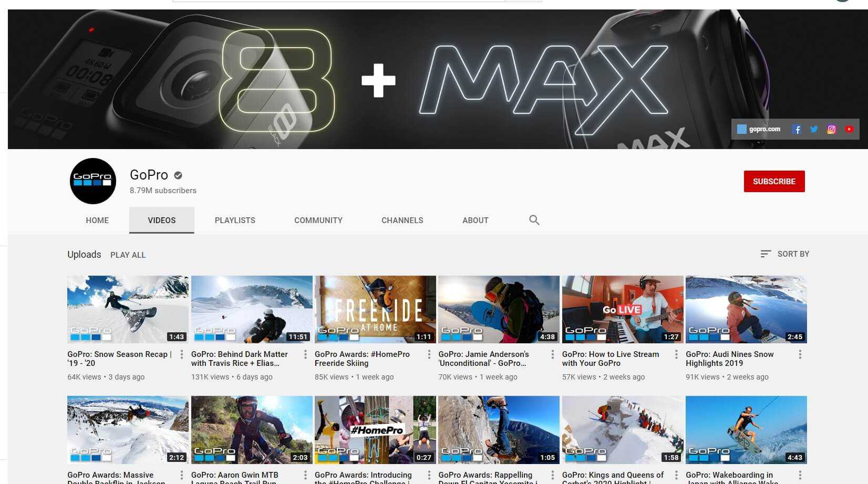Open options menu for Behind Dark Matter video
The width and height of the screenshot is (868, 484).
[x=305, y=355]
